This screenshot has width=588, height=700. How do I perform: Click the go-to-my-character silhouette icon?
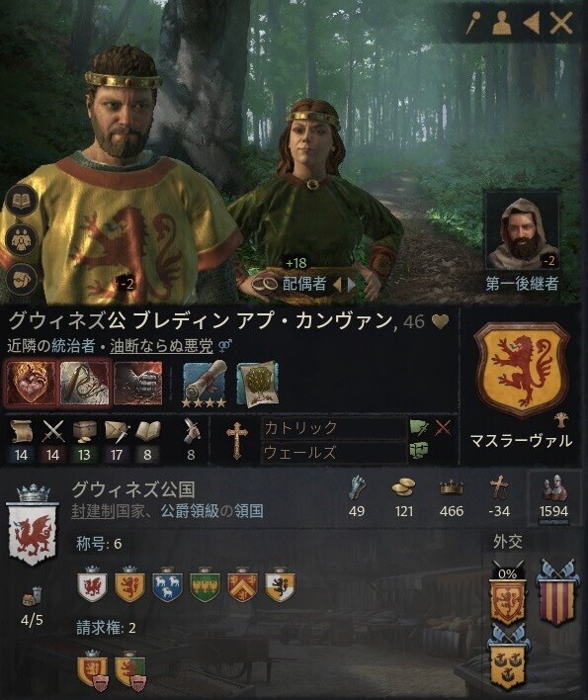click(x=502, y=23)
